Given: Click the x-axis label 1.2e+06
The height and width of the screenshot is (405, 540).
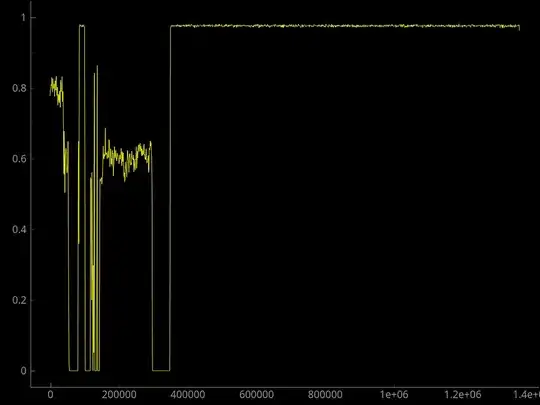Looking at the screenshot, I should (x=463, y=394).
